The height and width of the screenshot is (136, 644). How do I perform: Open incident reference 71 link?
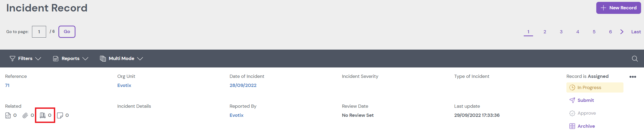point(7,85)
